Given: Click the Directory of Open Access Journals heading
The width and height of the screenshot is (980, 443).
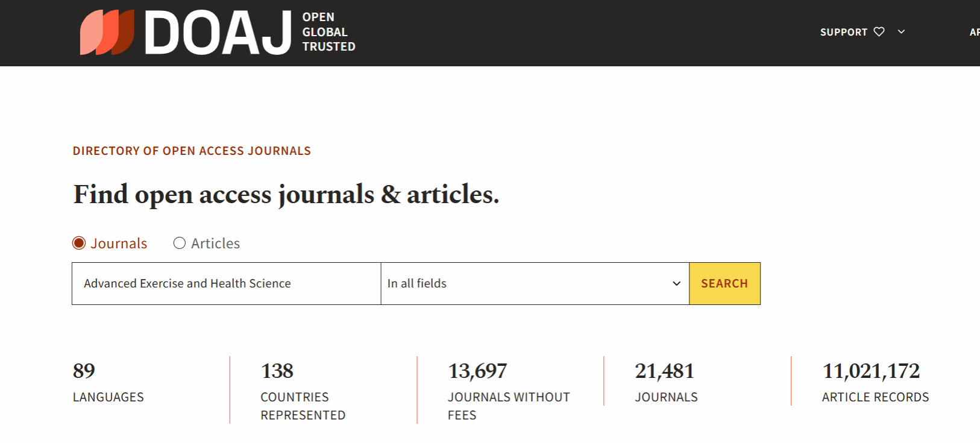Looking at the screenshot, I should pos(192,151).
